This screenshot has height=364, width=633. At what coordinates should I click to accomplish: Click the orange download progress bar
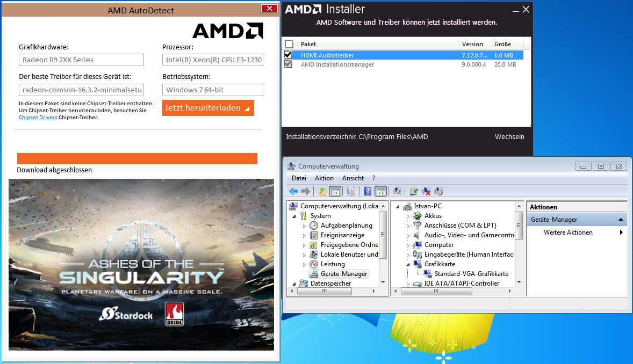137,158
